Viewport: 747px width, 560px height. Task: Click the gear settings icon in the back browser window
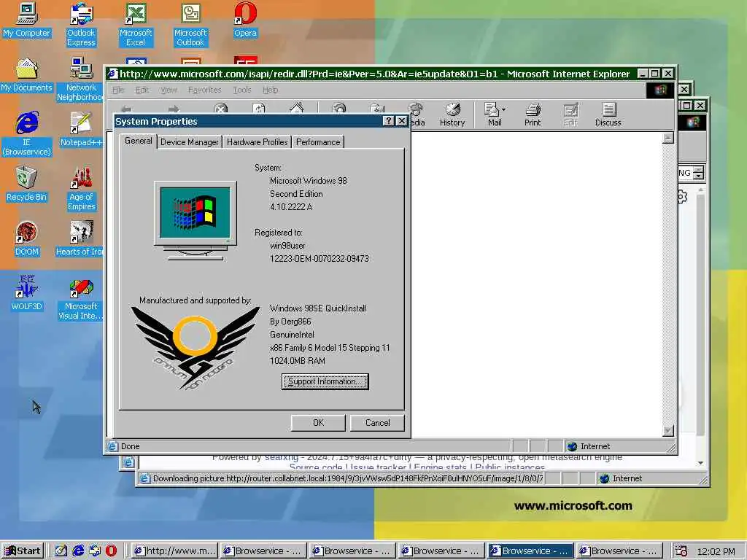[682, 196]
